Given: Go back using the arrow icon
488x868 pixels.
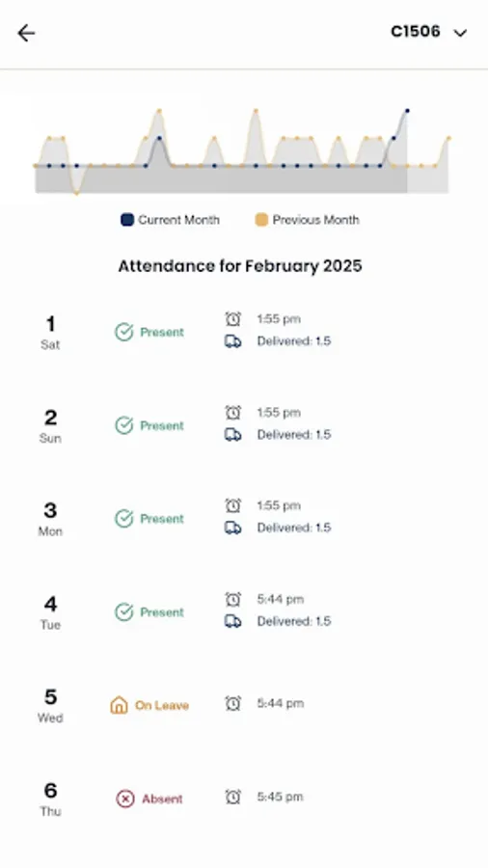Looking at the screenshot, I should [26, 33].
